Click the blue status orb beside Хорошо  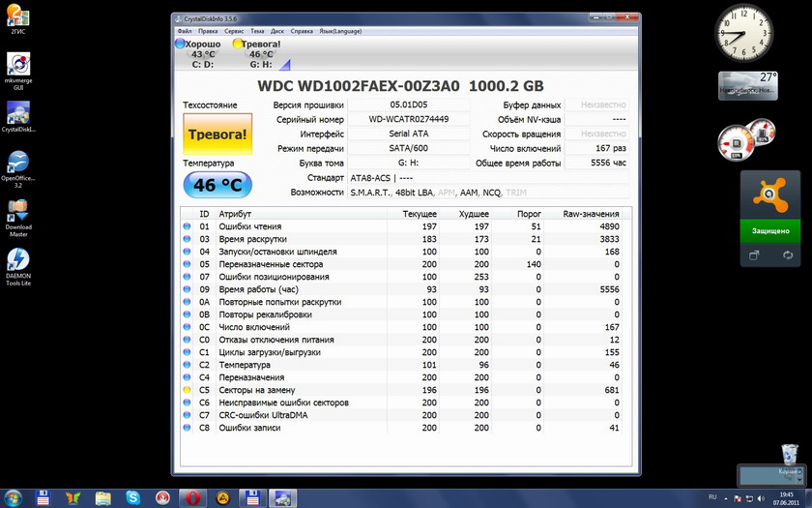pyautogui.click(x=180, y=44)
